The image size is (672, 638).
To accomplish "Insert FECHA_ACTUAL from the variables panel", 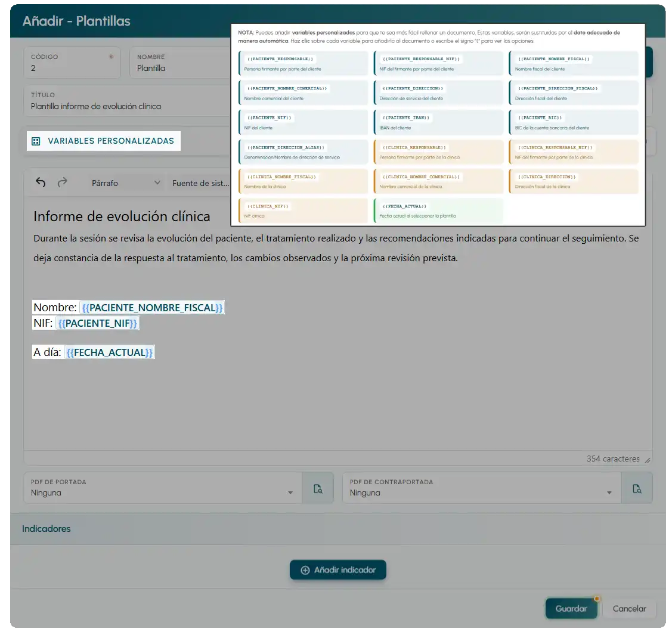I will pos(438,211).
